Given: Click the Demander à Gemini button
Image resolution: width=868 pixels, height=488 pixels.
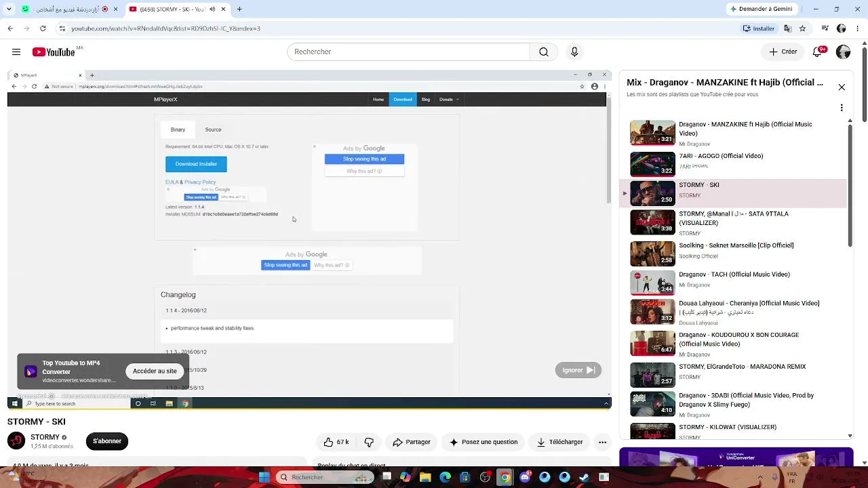Looking at the screenshot, I should tap(761, 9).
